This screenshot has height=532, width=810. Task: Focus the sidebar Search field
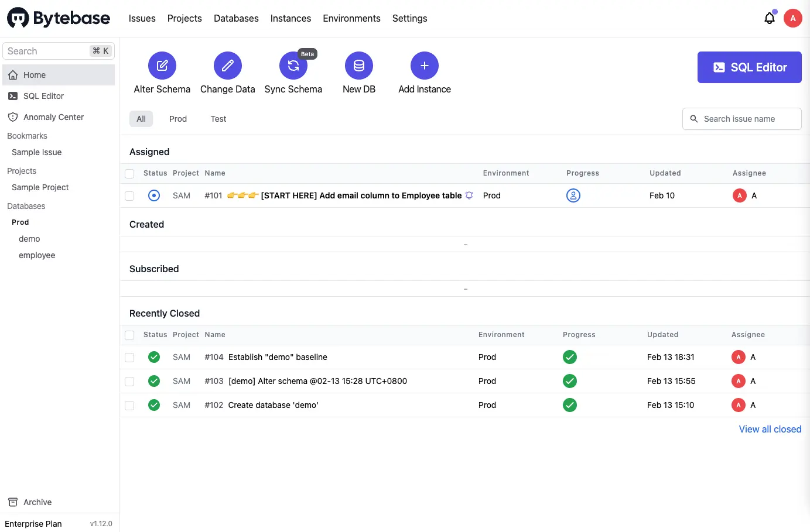point(59,51)
